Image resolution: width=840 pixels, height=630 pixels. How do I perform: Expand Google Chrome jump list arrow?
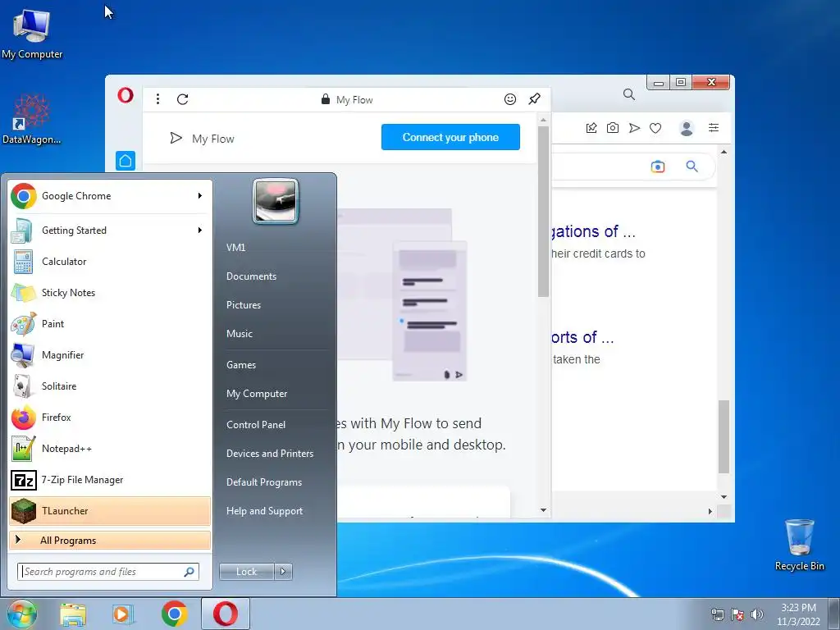[200, 196]
